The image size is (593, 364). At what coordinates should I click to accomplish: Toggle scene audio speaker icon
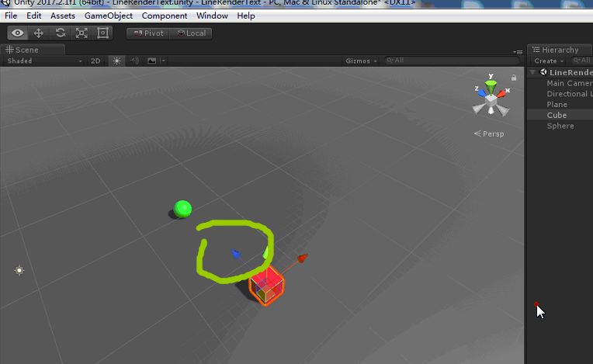[134, 61]
